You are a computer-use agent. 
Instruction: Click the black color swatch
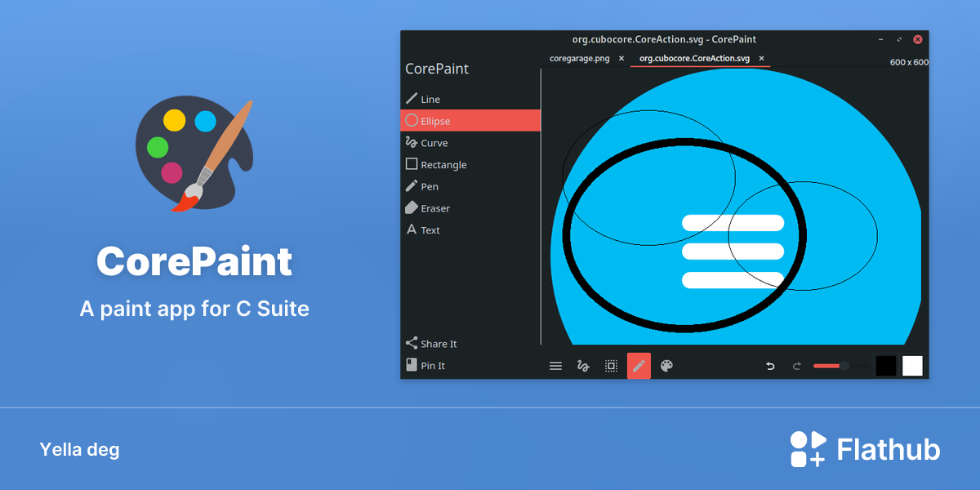886,366
